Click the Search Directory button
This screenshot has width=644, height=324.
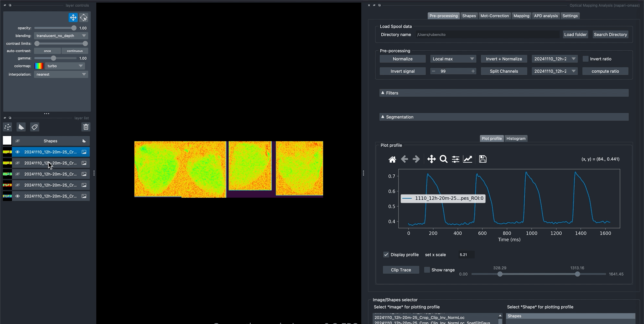(x=610, y=34)
